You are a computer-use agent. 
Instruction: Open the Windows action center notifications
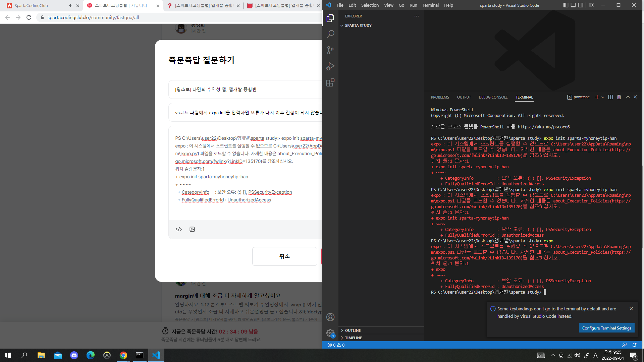click(x=634, y=355)
